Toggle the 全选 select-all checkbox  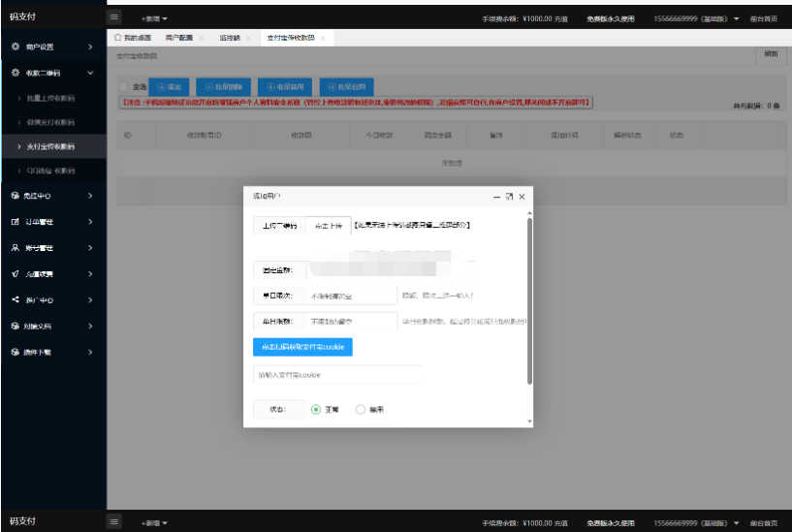pos(123,87)
